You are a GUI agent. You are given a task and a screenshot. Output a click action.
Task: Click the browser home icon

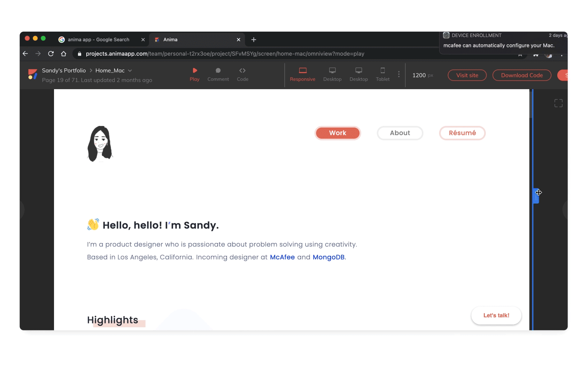click(64, 54)
